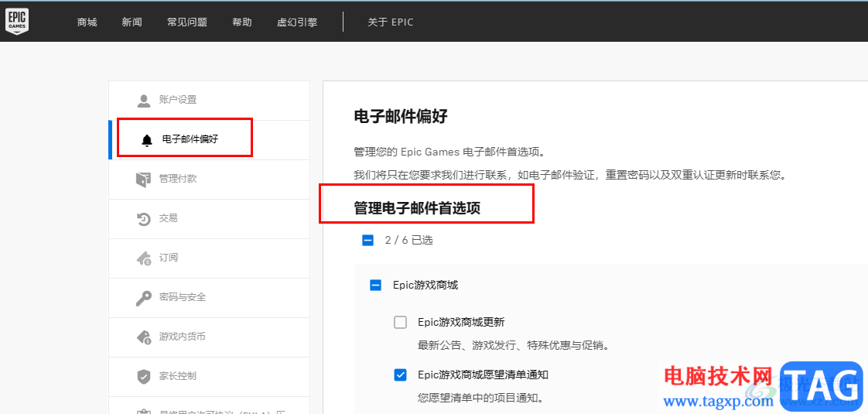Click the 管理电子邮件首选项 heading
Image resolution: width=868 pixels, height=414 pixels.
coord(417,208)
